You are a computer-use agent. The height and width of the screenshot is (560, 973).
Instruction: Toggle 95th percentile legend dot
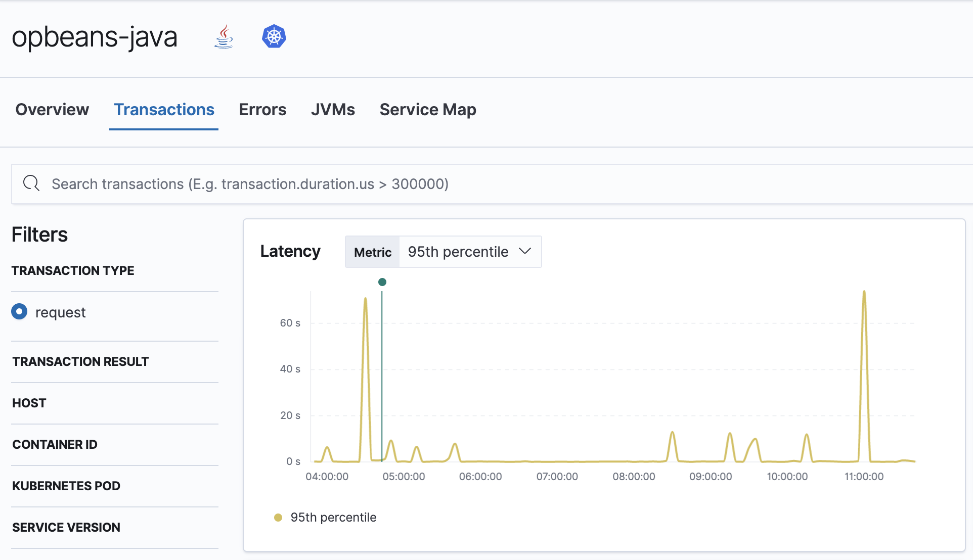click(x=278, y=518)
